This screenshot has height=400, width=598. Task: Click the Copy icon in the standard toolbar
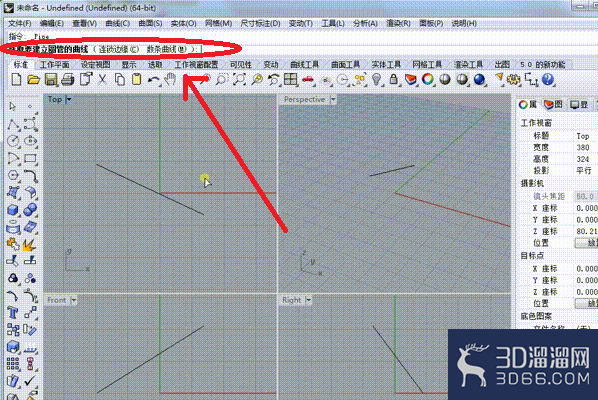click(x=120, y=79)
